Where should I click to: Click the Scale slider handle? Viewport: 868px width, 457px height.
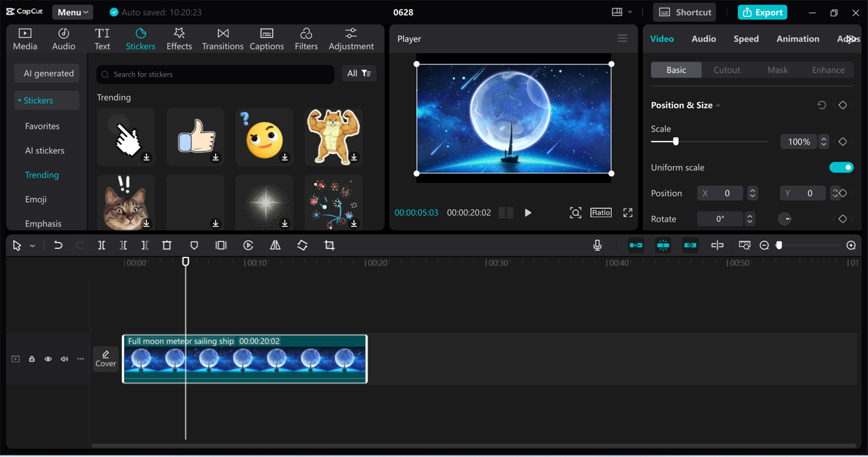click(x=675, y=142)
